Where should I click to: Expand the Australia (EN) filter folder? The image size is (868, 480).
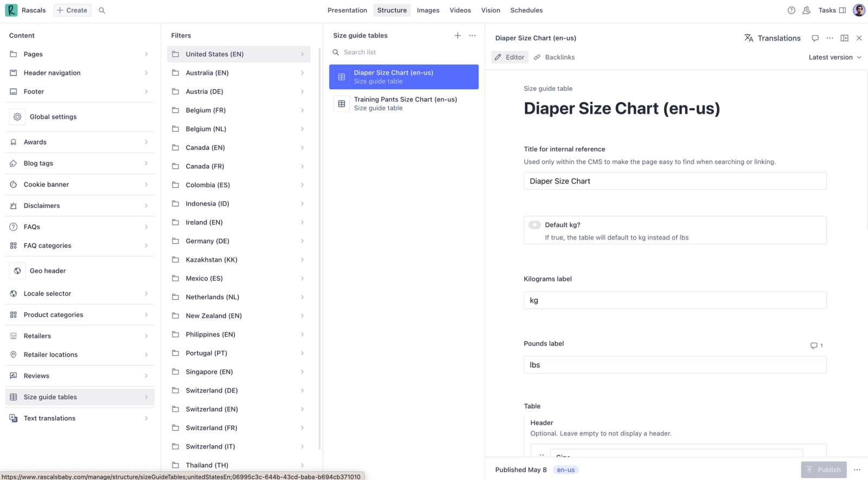pyautogui.click(x=239, y=73)
